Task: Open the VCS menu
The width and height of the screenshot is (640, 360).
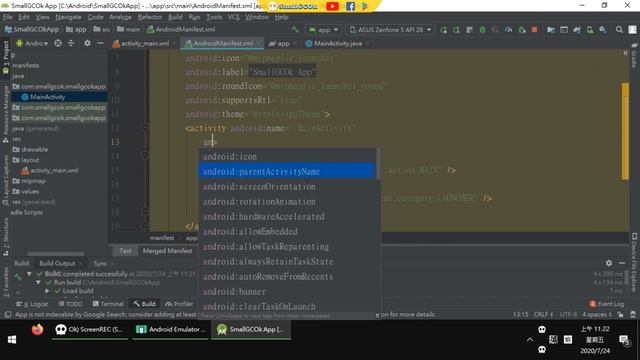Action: click(x=233, y=17)
